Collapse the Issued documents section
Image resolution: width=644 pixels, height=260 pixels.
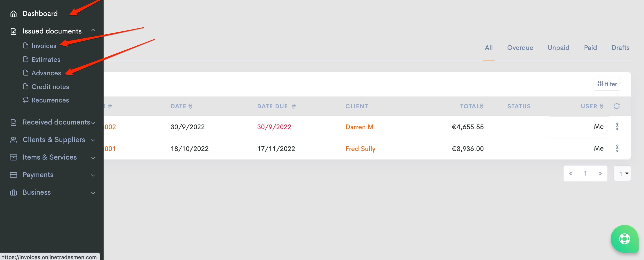tap(93, 30)
